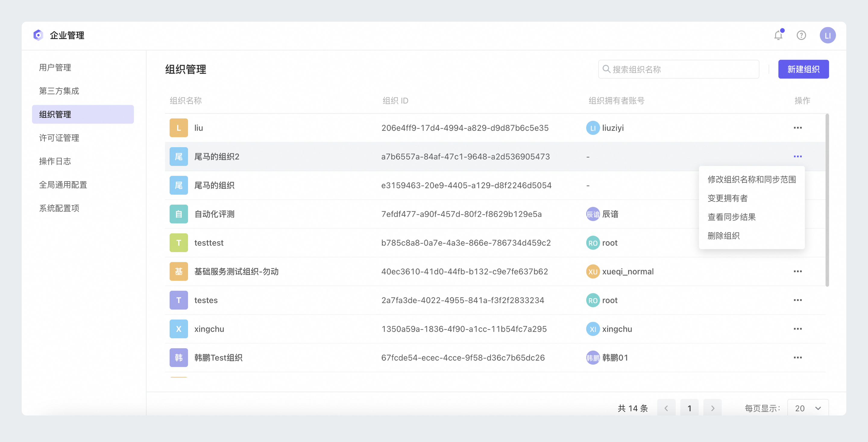Screen dimensions: 868x442
Task: Focus the 搜索组织名称 search field
Action: click(679, 69)
